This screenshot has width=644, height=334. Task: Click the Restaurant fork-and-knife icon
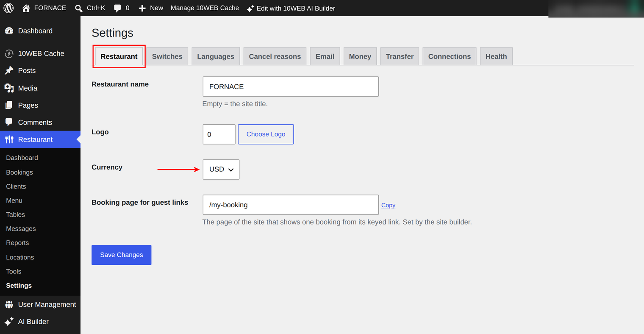[9, 139]
